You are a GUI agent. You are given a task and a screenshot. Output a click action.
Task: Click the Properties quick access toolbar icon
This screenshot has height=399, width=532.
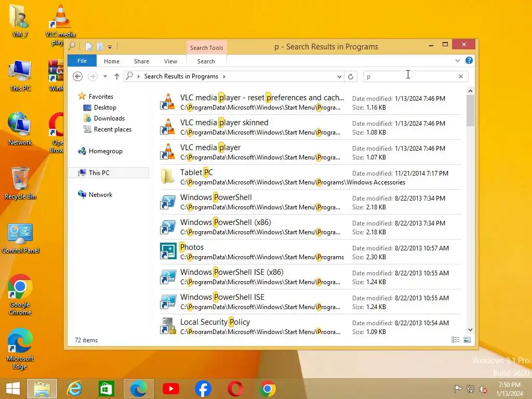point(89,47)
